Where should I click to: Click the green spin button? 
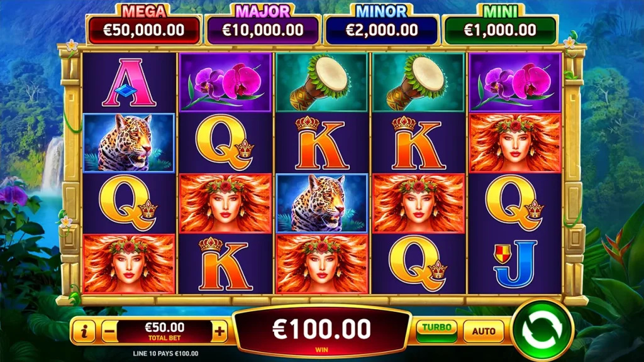[541, 329]
